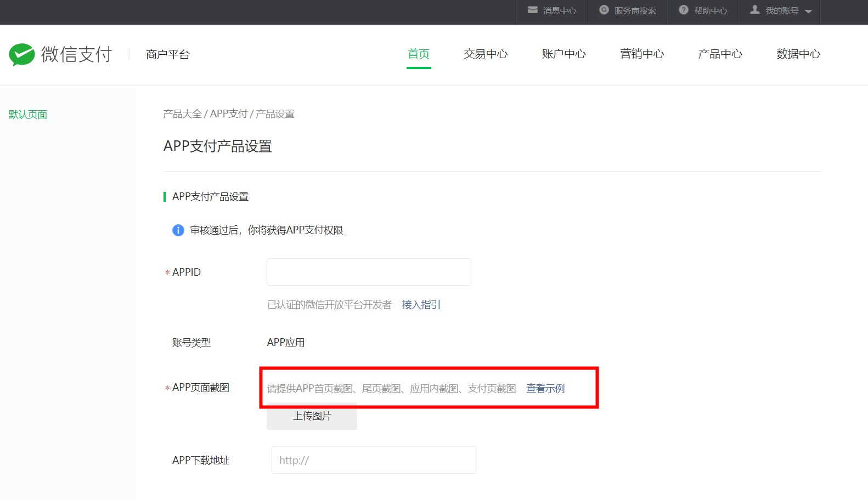Switch to the 产品中心 tab
868x500 pixels.
(x=720, y=54)
